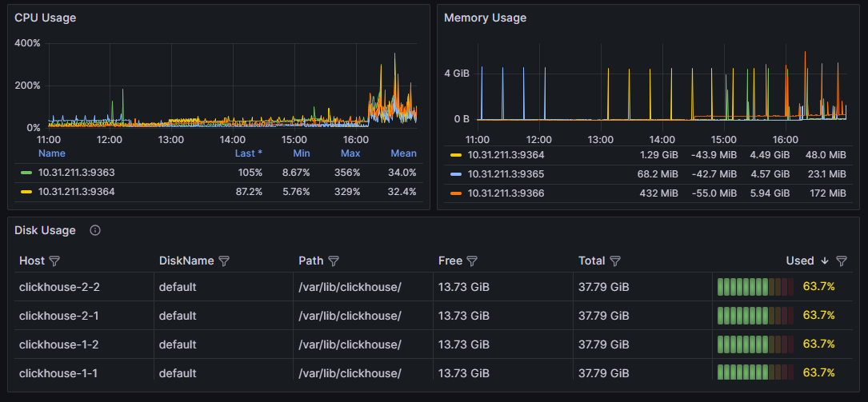Open the Memory Usage panel title menu

click(x=485, y=18)
